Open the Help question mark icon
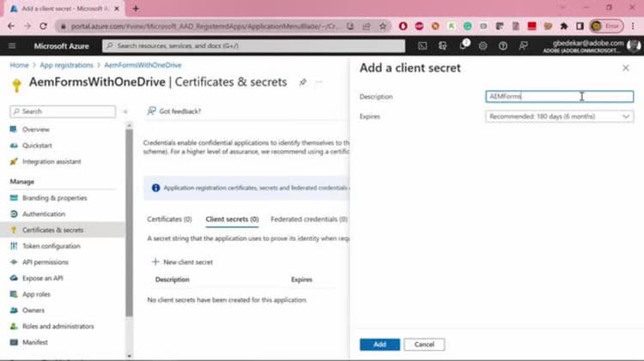 (x=502, y=46)
